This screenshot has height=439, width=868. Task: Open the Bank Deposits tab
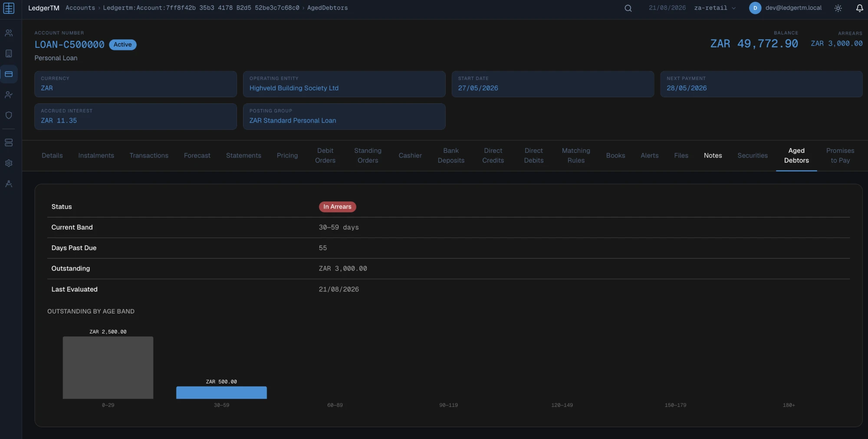[x=451, y=155]
